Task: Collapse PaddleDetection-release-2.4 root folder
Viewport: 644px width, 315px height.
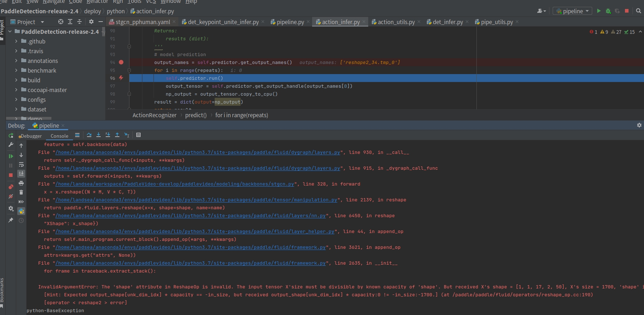Action: coord(10,32)
